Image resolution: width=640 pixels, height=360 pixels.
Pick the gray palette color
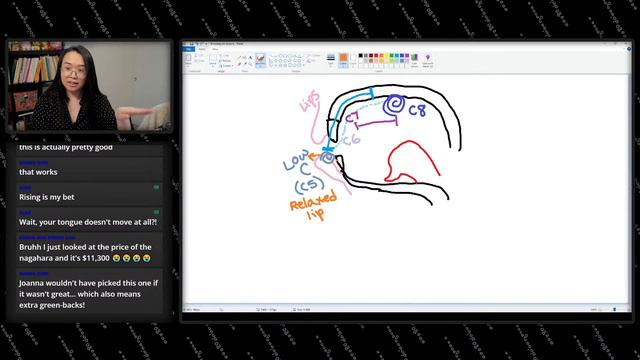[366, 56]
